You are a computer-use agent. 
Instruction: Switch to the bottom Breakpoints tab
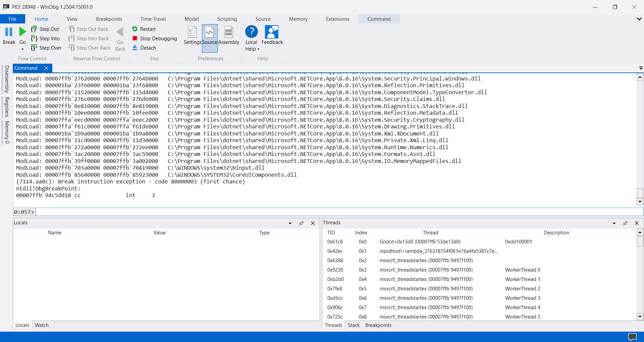point(378,325)
